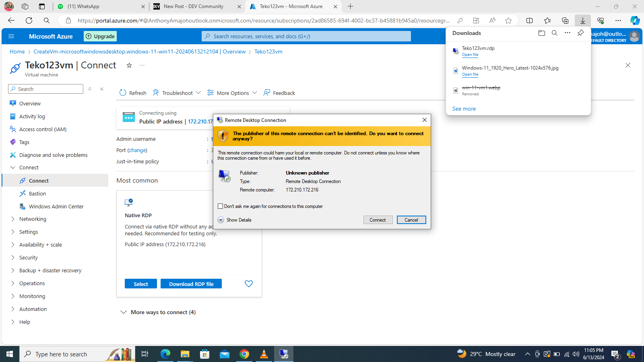Screen dimensions: 644x362
Task: Open Microsoft Store from taskbar
Action: point(205,354)
